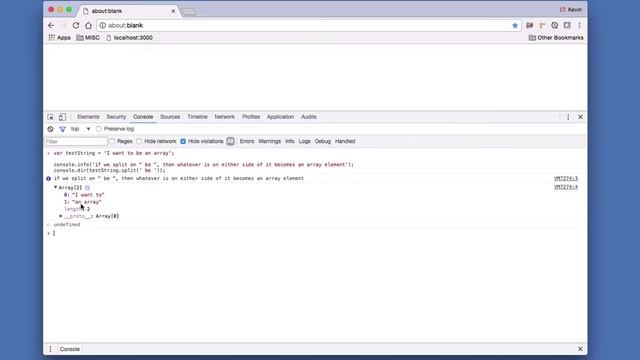Open the Apps grid shortcut
This screenshot has width=640, height=360.
[x=60, y=38]
